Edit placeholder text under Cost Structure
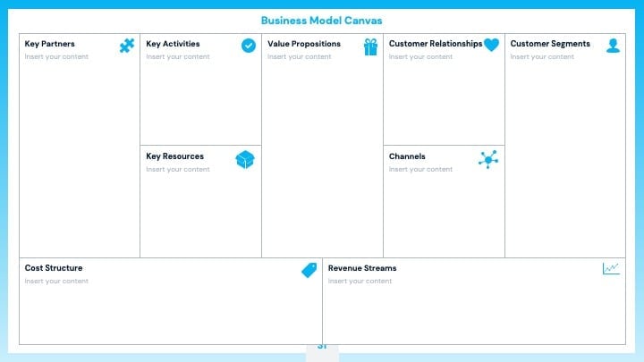Screen dimensions: 644x362 click(56, 282)
